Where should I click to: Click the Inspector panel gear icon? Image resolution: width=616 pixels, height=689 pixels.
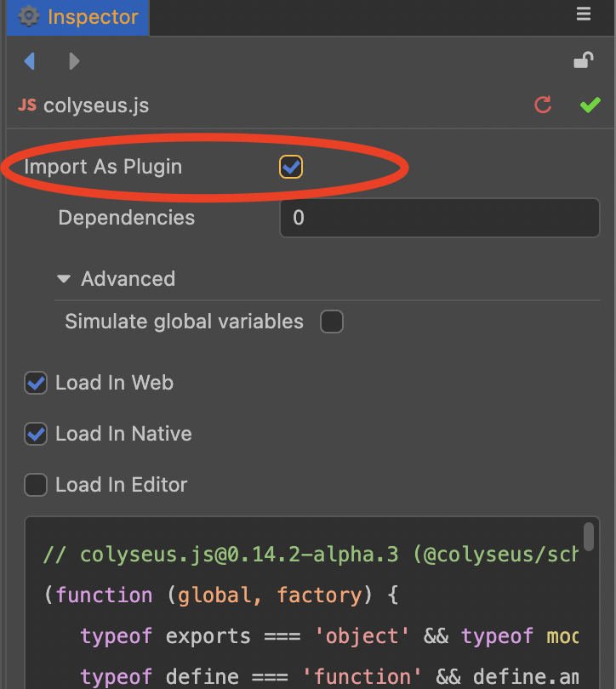[x=29, y=14]
